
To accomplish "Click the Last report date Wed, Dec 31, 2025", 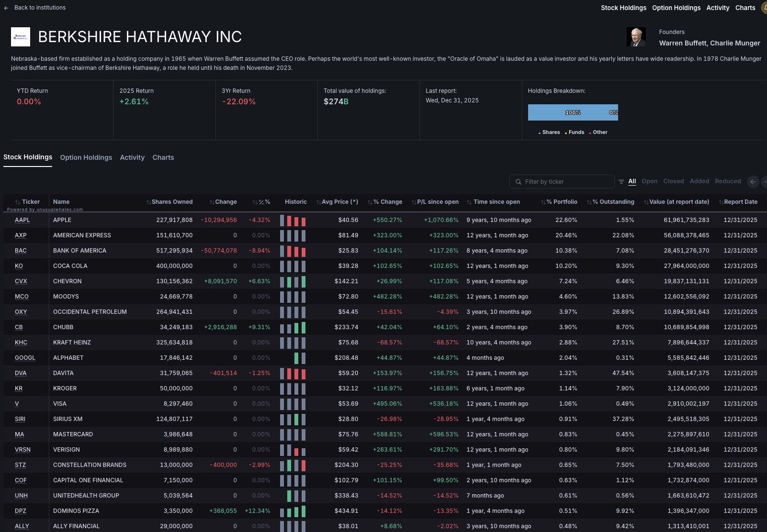I will coord(452,100).
